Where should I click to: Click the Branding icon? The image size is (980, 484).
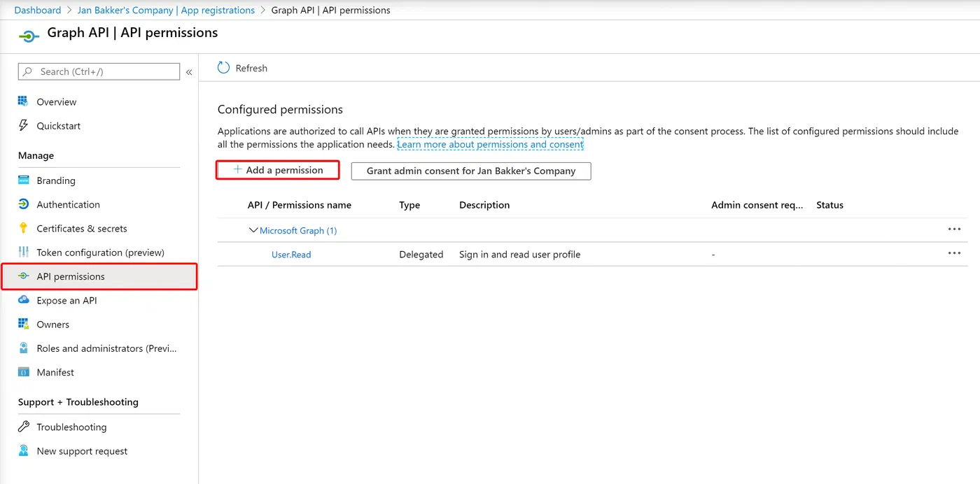[23, 180]
